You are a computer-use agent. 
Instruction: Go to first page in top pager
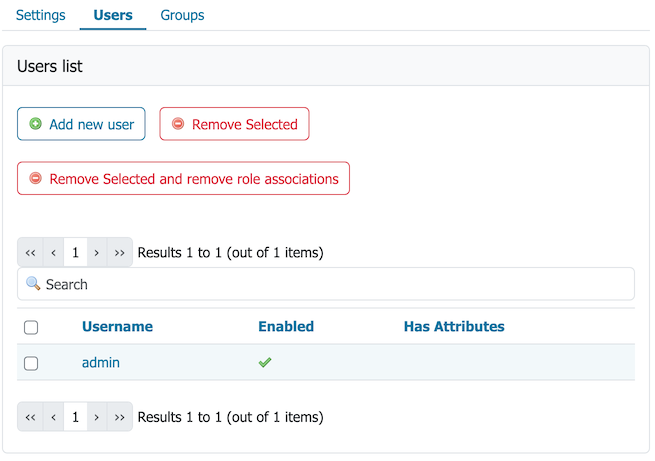pyautogui.click(x=30, y=252)
